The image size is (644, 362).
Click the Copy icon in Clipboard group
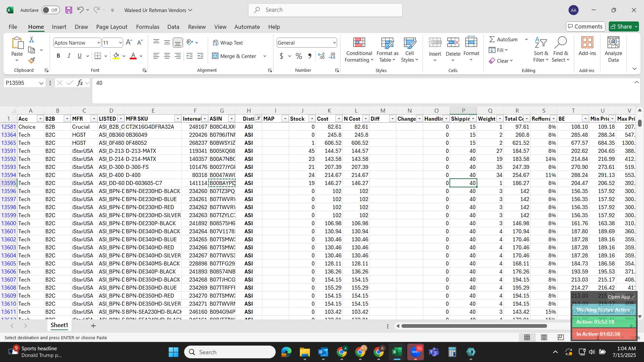pos(32,50)
